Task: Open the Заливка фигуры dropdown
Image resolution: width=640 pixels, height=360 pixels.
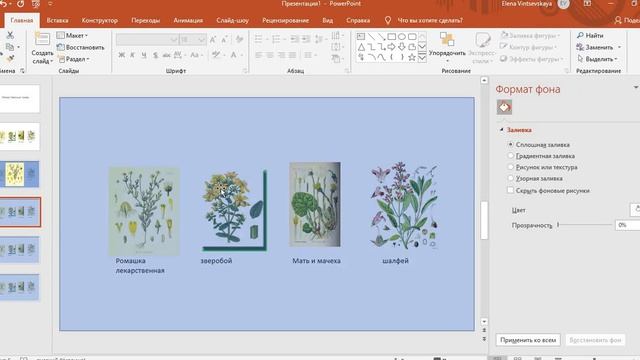Action: [x=530, y=36]
